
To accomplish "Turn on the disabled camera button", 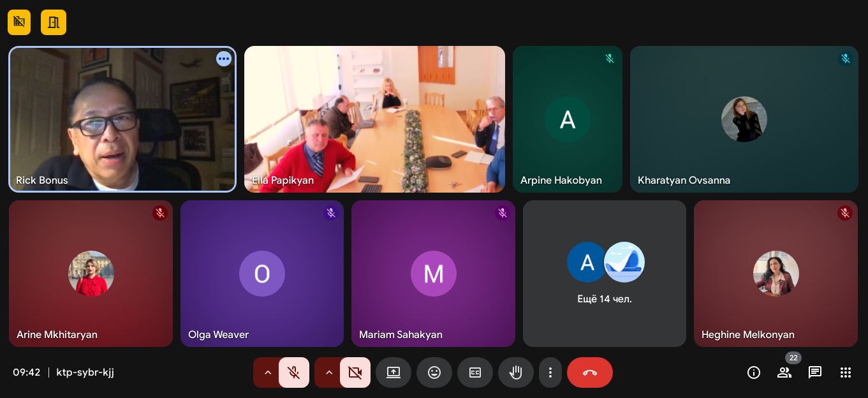I will (x=355, y=372).
